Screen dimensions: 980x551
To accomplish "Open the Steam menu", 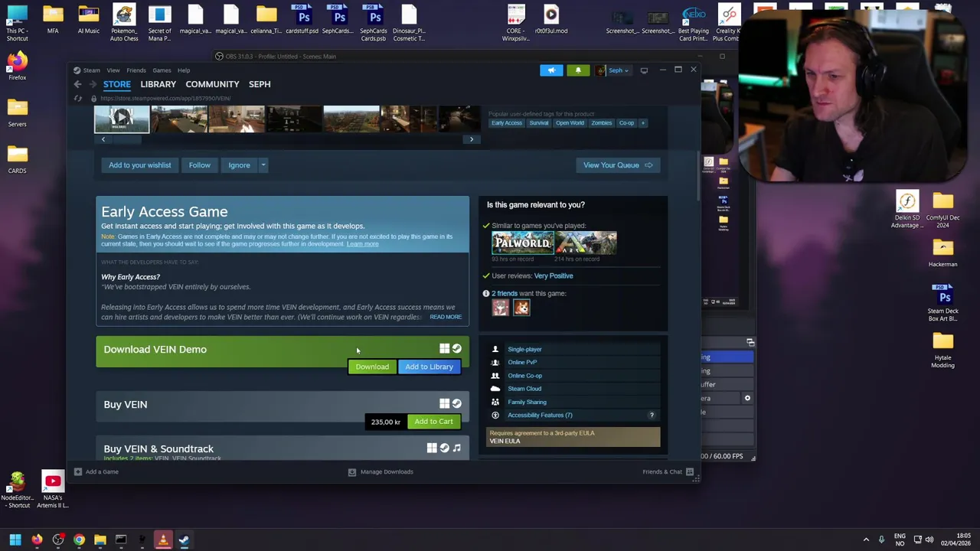I will (x=91, y=70).
